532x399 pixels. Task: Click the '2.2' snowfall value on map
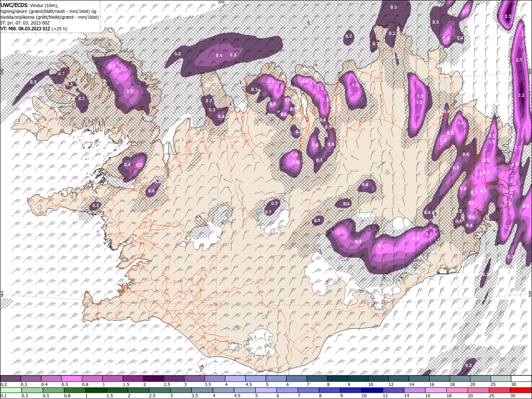click(x=522, y=95)
